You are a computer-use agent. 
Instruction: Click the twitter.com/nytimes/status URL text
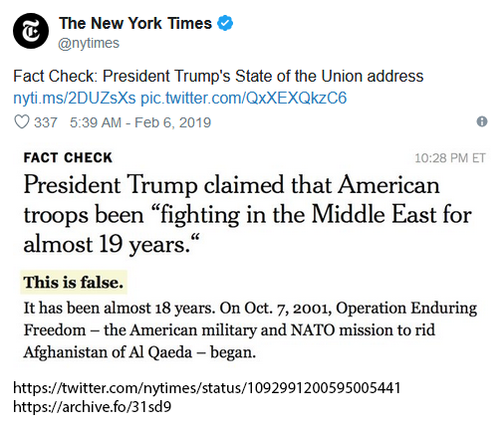pos(207,387)
